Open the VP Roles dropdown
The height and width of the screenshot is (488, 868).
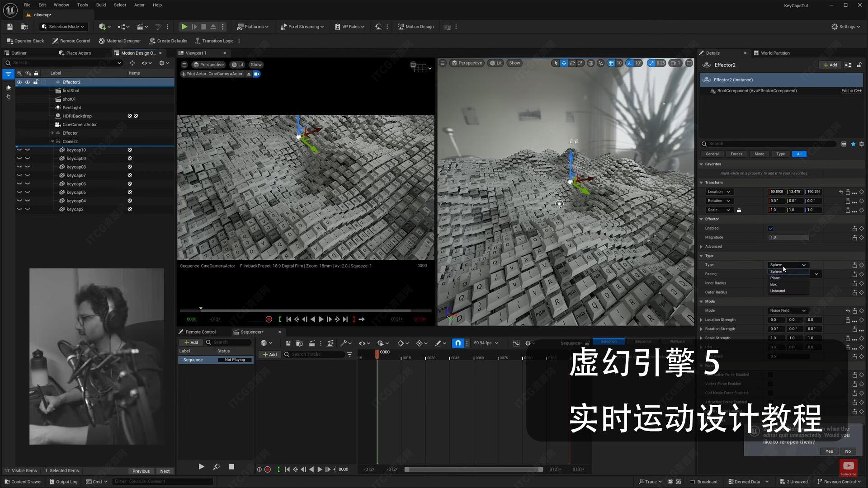pos(349,27)
